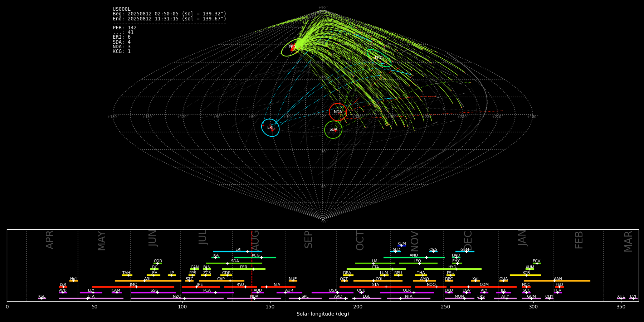Click the CAP shower label in the timeline
The image size is (644, 322).
pyautogui.click(x=221, y=279)
